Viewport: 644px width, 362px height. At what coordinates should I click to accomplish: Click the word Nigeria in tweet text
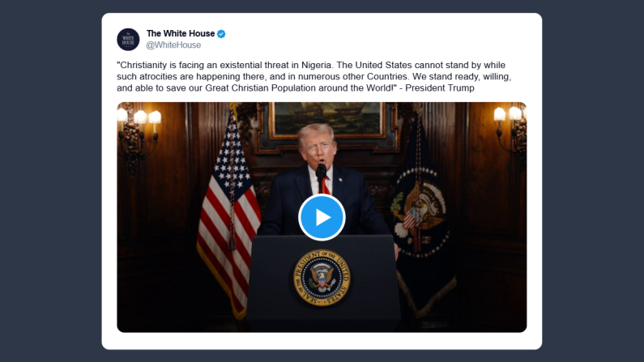tap(316, 66)
